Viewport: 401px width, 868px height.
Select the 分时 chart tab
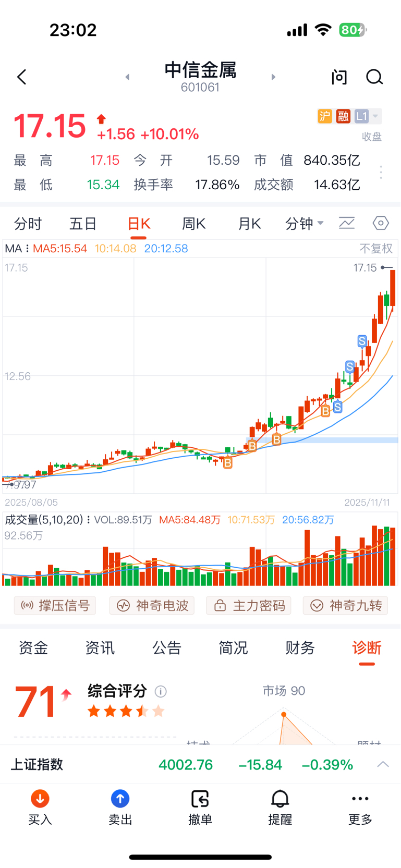[x=28, y=224]
